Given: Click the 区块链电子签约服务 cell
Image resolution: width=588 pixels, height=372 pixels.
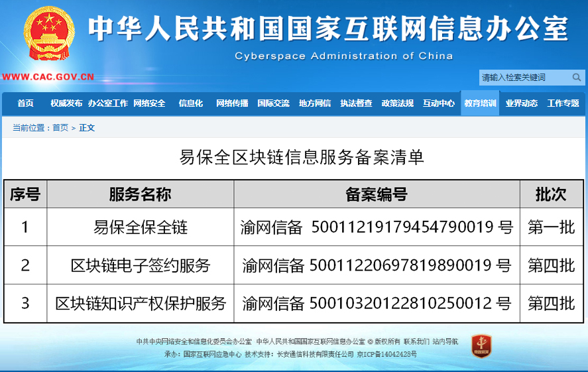Looking at the screenshot, I should (x=141, y=265).
